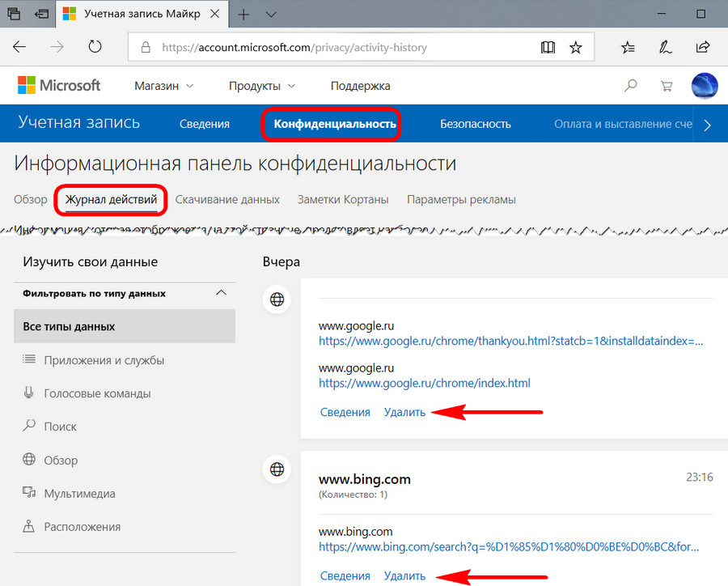728x586 pixels.
Task: Switch to the Обзор privacy tab
Action: point(31,199)
